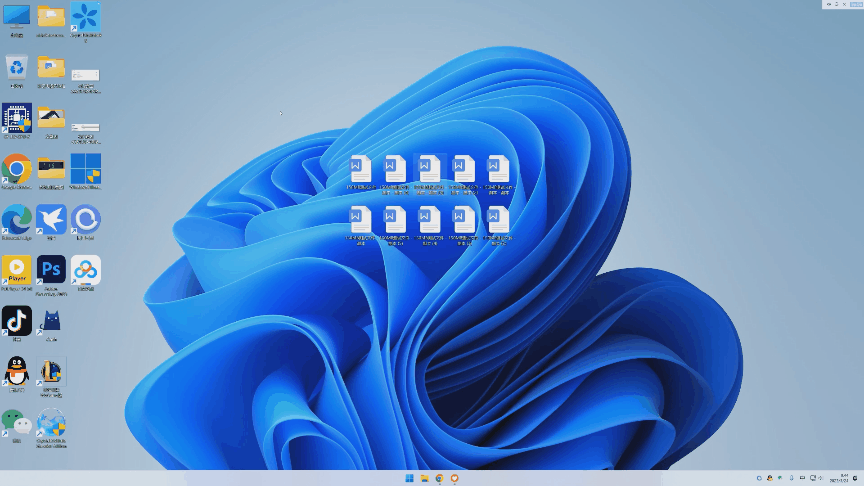Click the QQ penguin tray icon
864x486 pixels.
tap(770, 478)
